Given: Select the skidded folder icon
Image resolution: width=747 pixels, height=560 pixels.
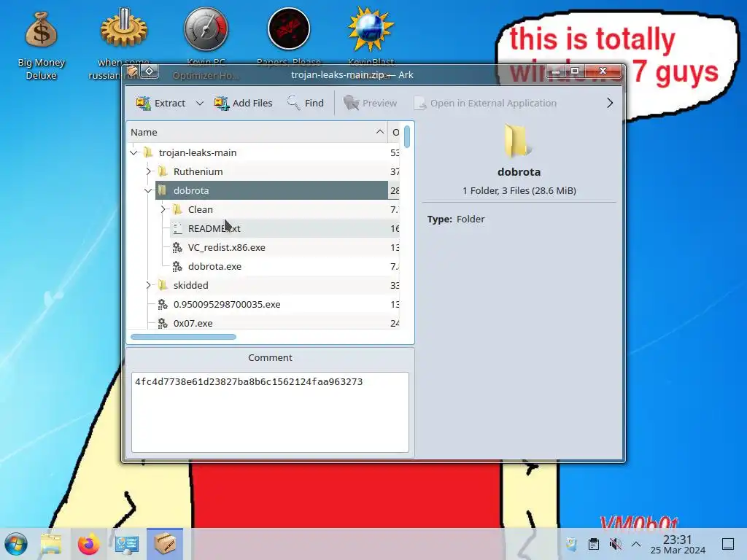Looking at the screenshot, I should (163, 285).
